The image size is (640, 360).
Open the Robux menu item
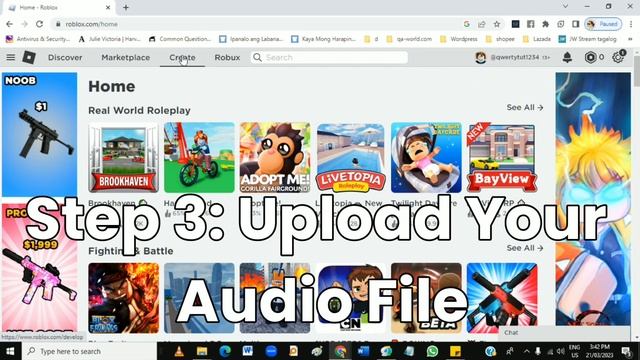pyautogui.click(x=227, y=58)
